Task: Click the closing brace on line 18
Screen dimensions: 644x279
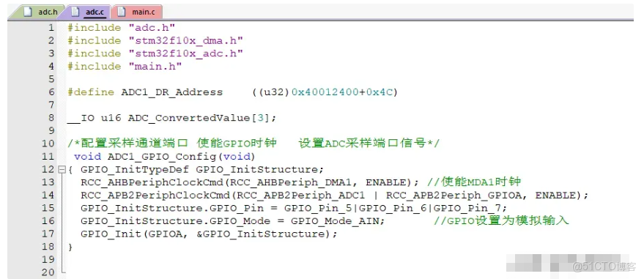Action: (70, 247)
